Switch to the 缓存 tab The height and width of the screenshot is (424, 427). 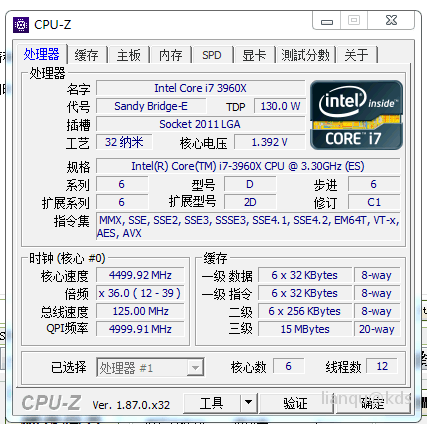[x=86, y=55]
